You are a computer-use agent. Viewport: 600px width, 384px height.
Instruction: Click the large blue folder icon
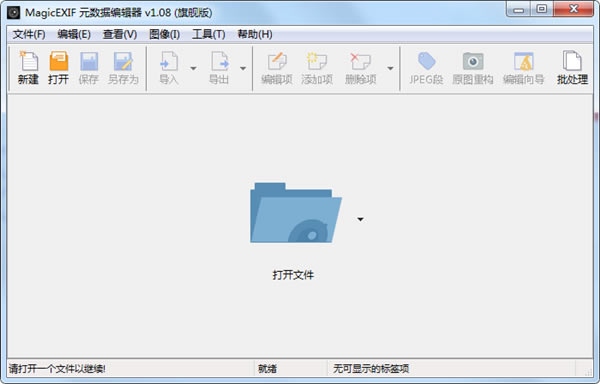296,213
